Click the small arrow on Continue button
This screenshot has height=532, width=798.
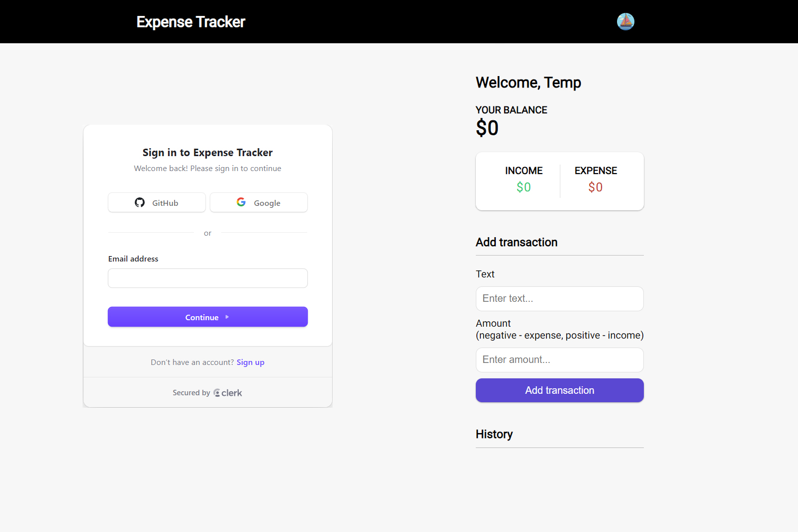click(x=227, y=317)
